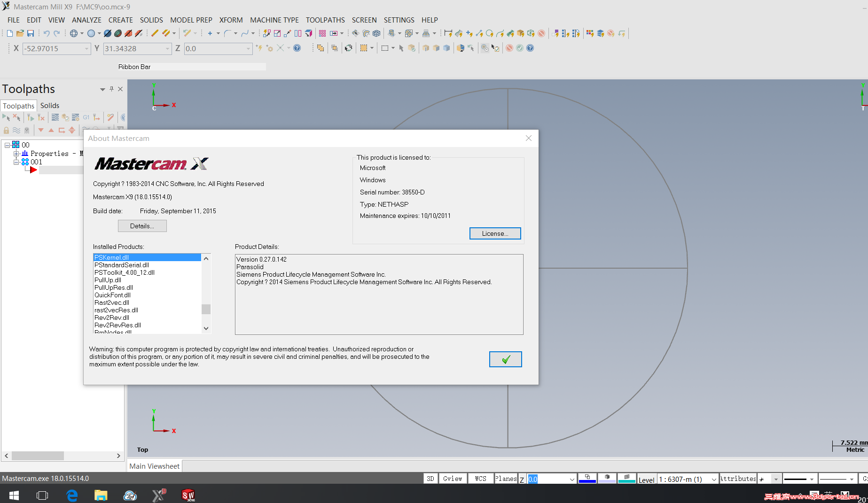Click the Windows Start button
Viewport: 868px width, 503px height.
click(14, 495)
